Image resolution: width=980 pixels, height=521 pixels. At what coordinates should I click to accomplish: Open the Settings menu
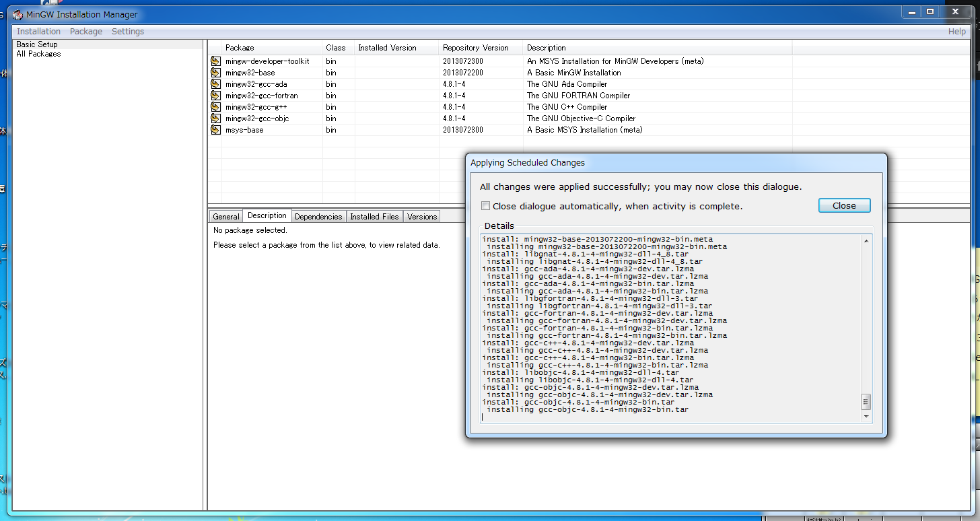tap(128, 32)
